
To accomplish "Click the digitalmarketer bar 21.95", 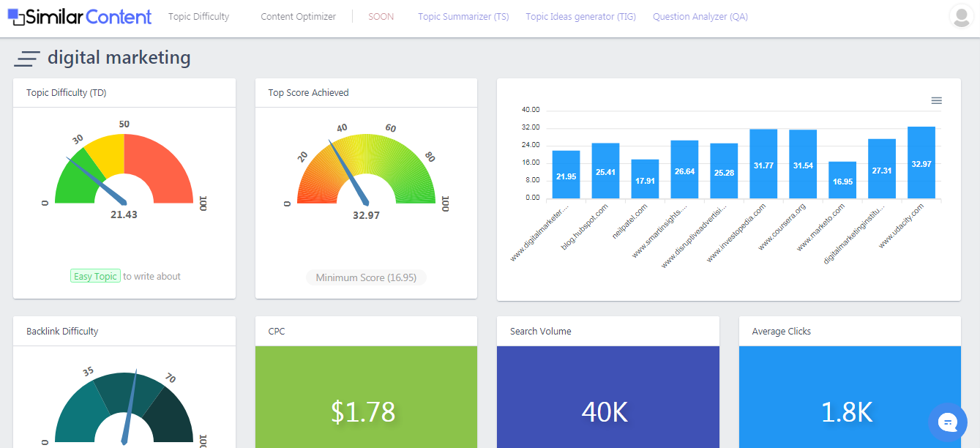I will (566, 174).
